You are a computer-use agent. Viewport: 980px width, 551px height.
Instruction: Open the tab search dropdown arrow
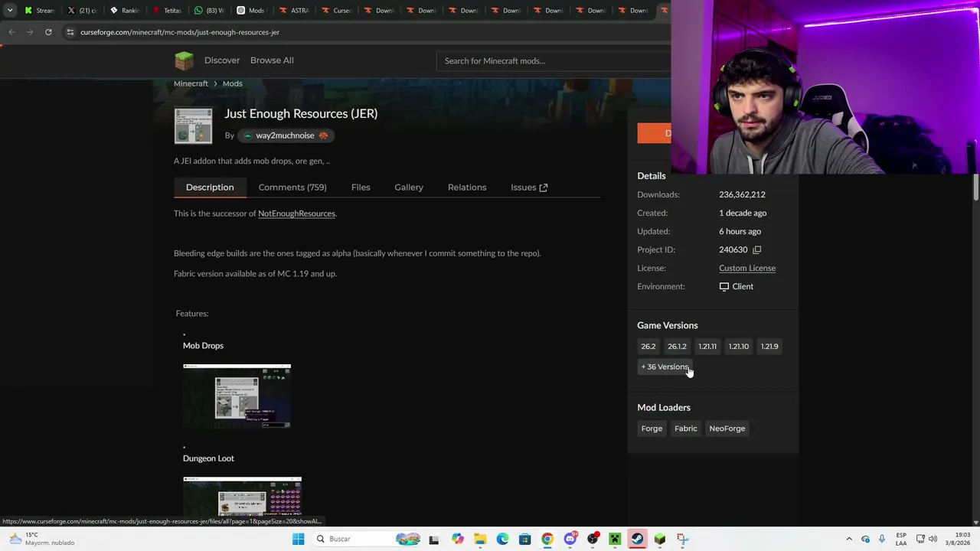[10, 10]
